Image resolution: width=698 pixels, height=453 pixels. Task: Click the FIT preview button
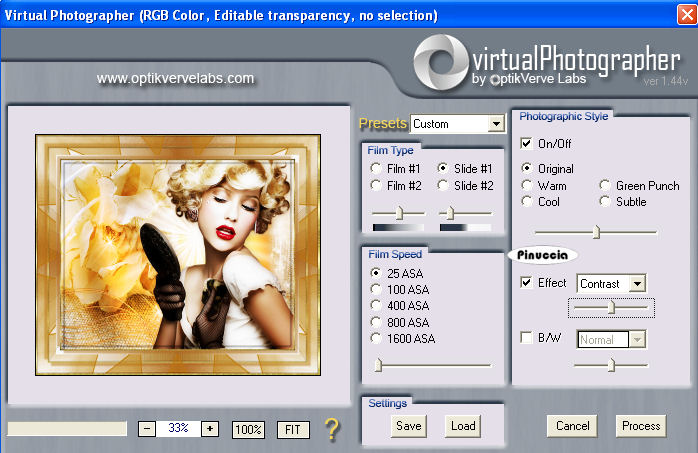[x=293, y=430]
